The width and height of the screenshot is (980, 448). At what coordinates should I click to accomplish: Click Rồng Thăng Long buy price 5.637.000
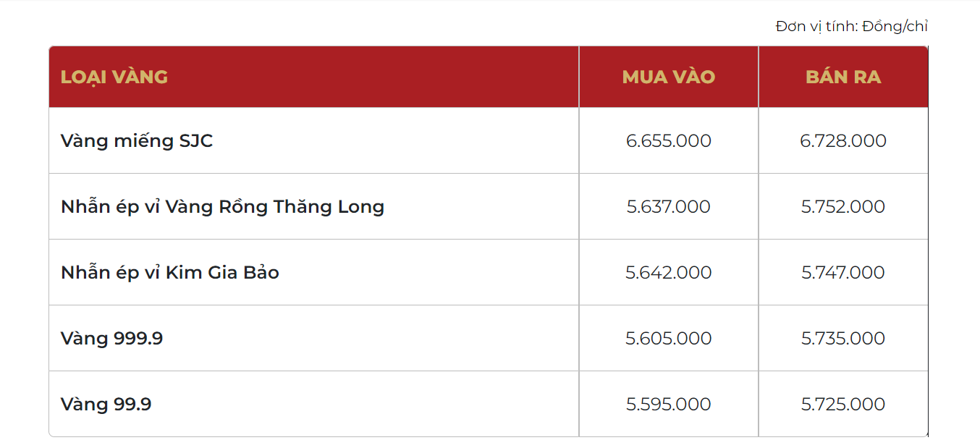coord(669,207)
